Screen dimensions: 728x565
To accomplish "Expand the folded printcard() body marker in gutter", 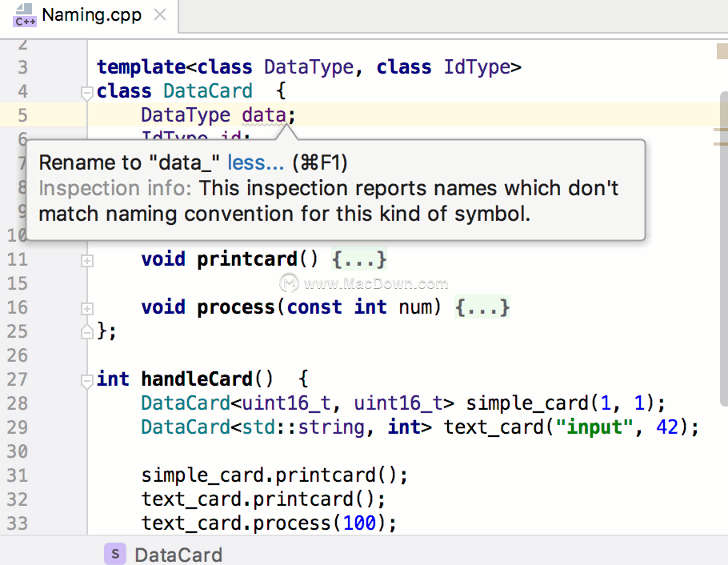I will click(x=87, y=261).
